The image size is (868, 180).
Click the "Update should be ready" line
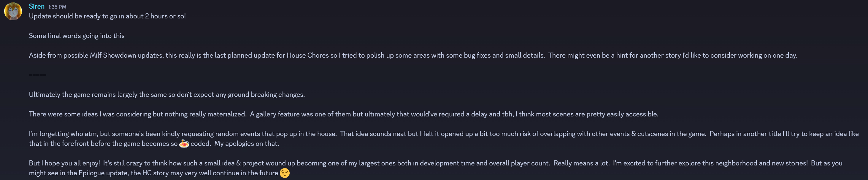coord(107,16)
